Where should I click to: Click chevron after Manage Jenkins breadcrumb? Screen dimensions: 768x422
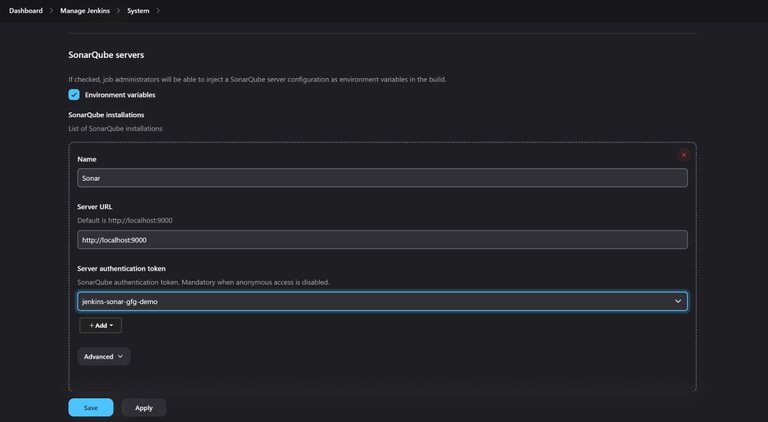[119, 10]
